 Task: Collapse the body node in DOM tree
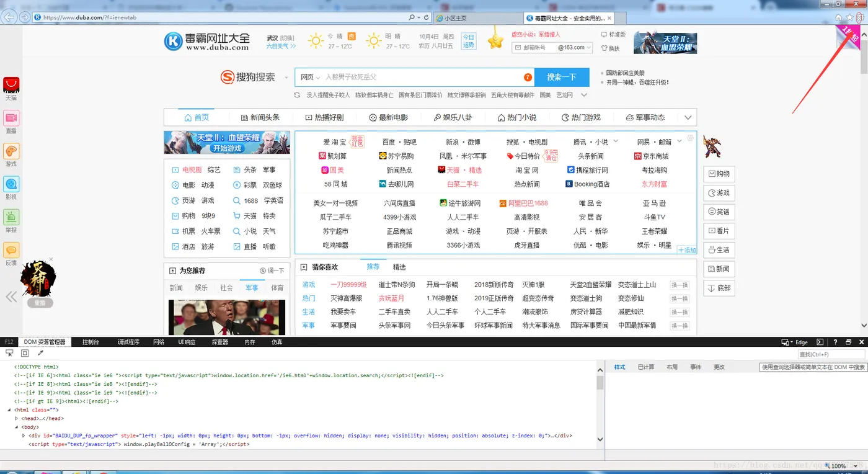click(x=17, y=427)
